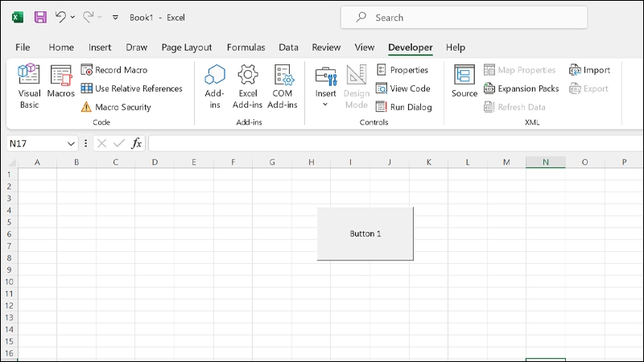Open Customize Quick Access Toolbar menu

(x=115, y=17)
